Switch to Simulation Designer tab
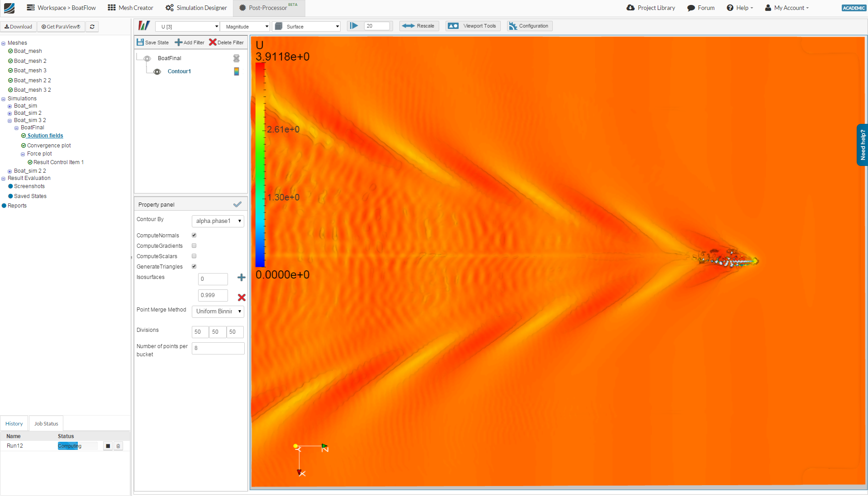Screen dimensions: 868x496 pos(196,8)
